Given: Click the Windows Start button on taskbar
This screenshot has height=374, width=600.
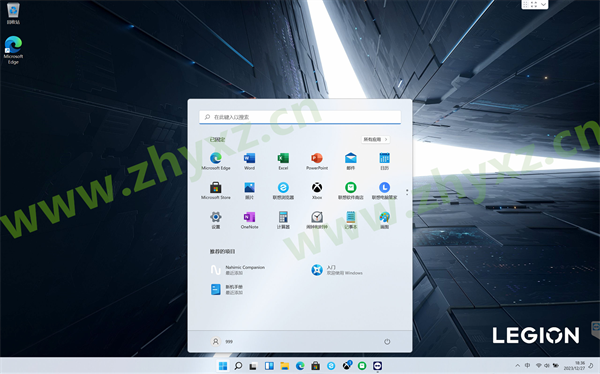Looking at the screenshot, I should (223, 366).
